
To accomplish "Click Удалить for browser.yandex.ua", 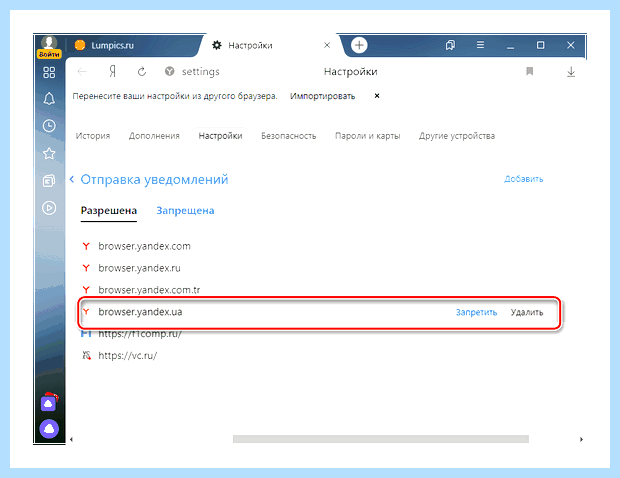I will pos(527,312).
